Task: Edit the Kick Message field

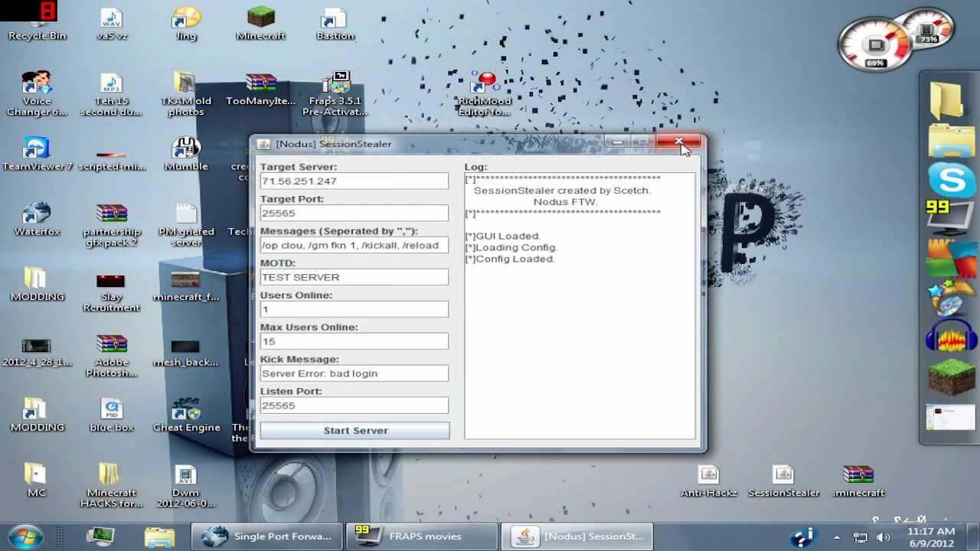Action: (x=354, y=374)
